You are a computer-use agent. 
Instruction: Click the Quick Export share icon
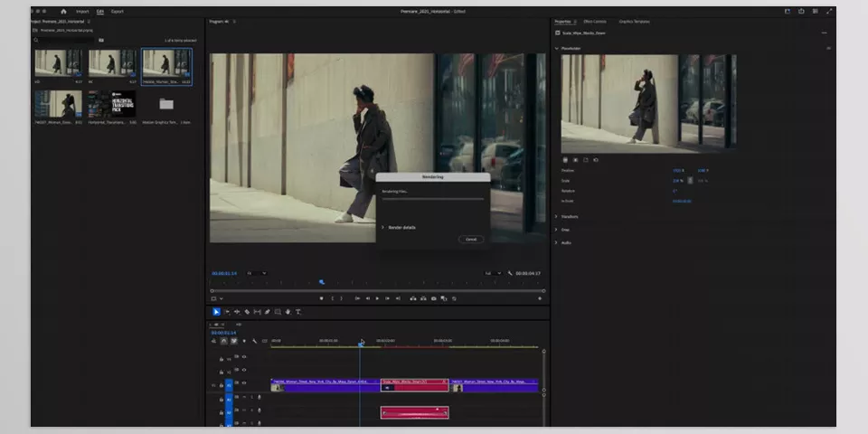coord(801,11)
